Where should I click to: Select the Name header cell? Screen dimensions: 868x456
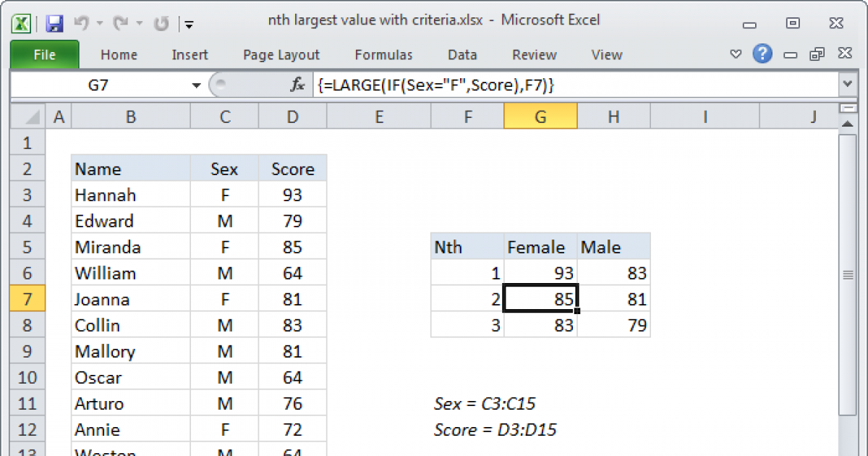tap(131, 169)
